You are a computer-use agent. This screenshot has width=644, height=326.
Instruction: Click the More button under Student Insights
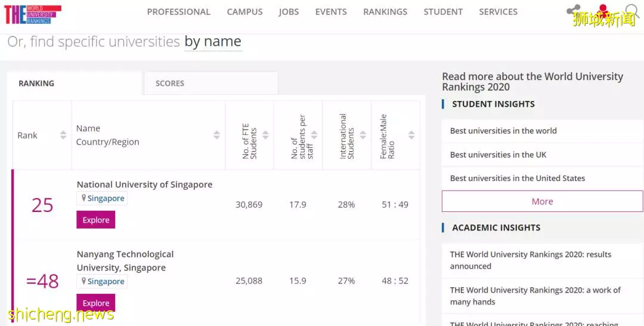[542, 201]
